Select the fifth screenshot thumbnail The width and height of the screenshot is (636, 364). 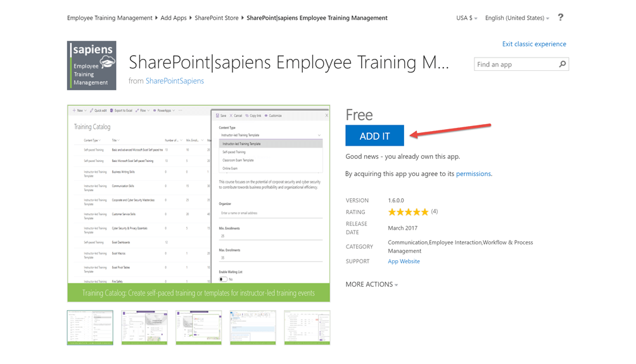307,327
